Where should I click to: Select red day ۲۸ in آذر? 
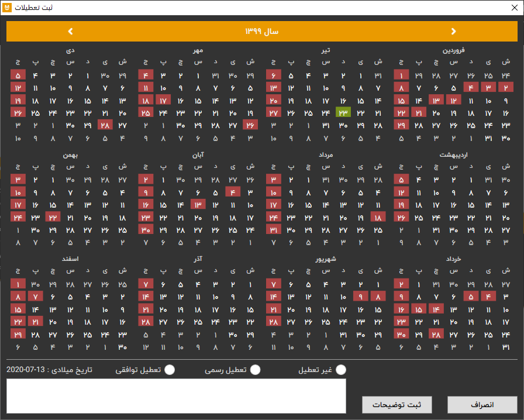146,322
